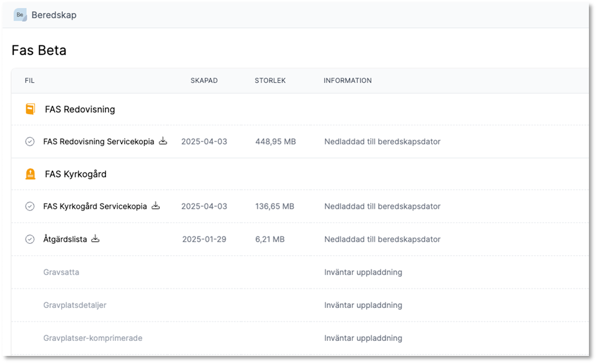Click the 2025-01-29 date for Åtgärdslista
This screenshot has width=597, height=364.
tap(204, 239)
